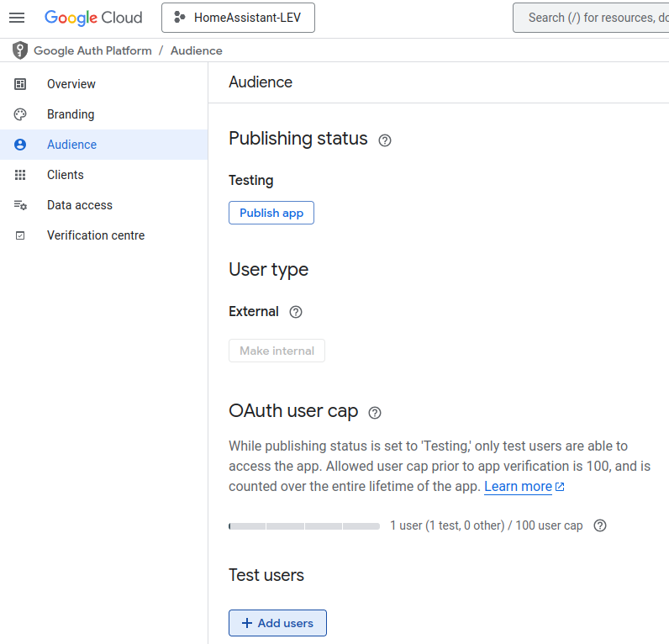669x644 pixels.
Task: Click the Branding palette icon
Action: point(20,114)
